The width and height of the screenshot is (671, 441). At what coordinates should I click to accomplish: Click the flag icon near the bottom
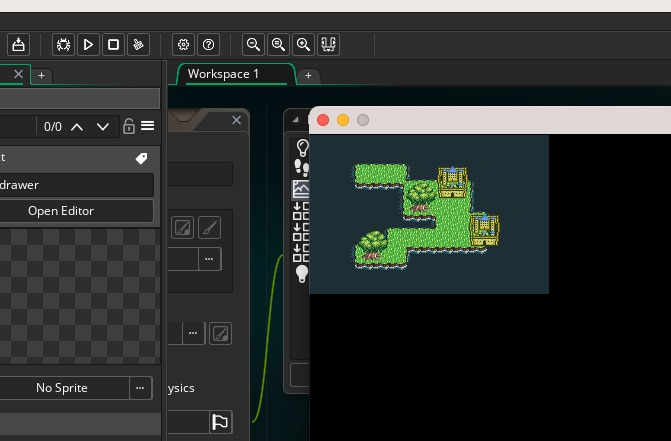(x=220, y=422)
